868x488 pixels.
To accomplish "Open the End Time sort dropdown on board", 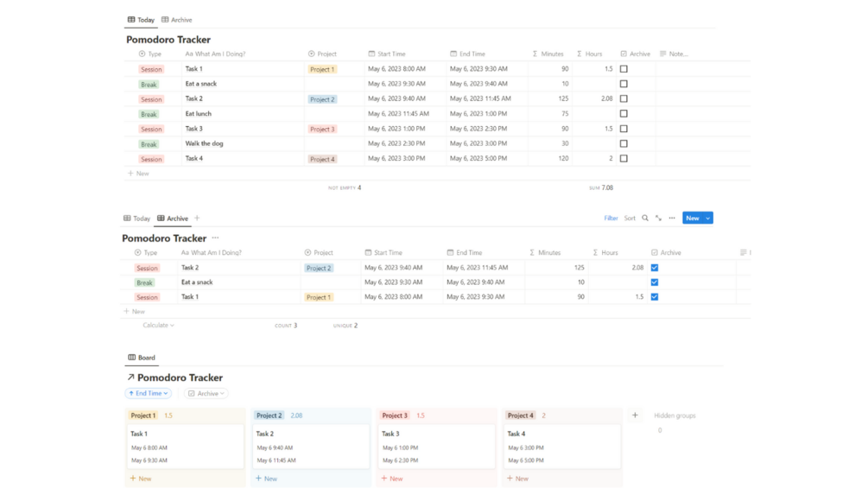I will pos(148,393).
